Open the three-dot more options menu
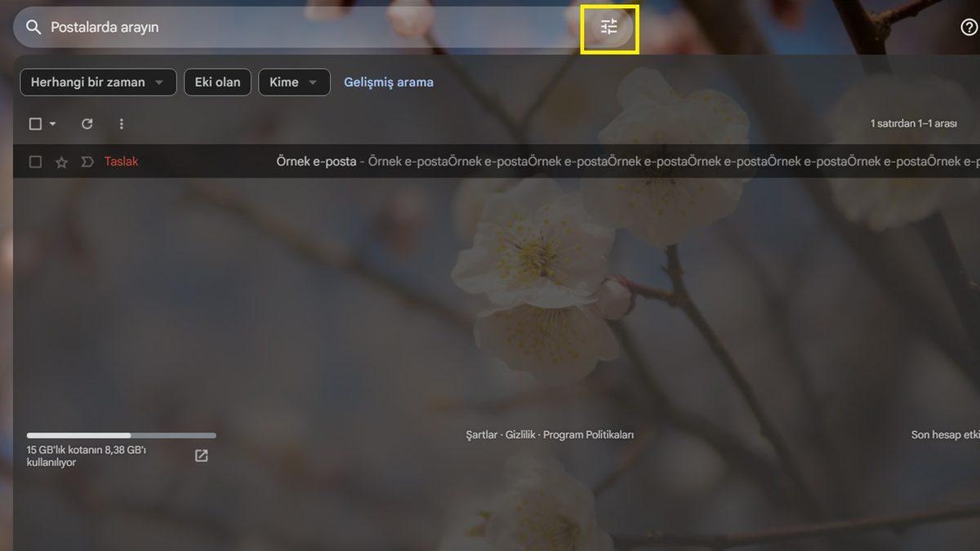This screenshot has height=551, width=980. (x=122, y=124)
